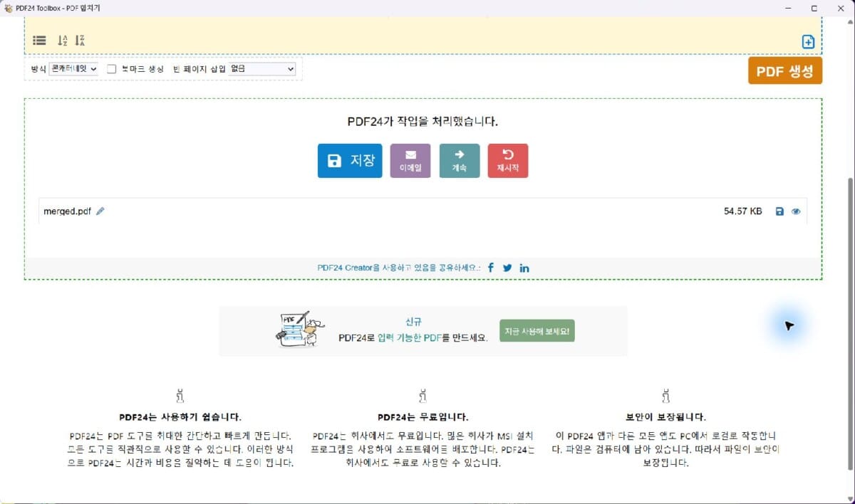Click the 54.57 KB file size
Viewport: 855px width, 504px height.
tap(742, 211)
